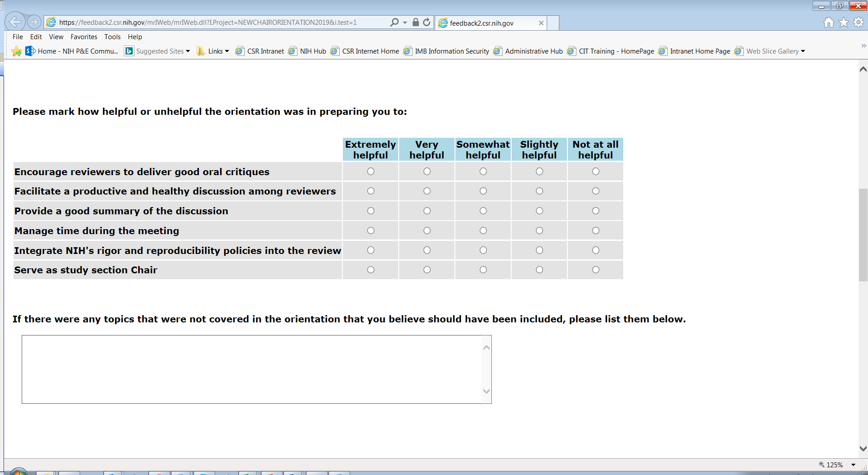Refresh the page with the reload icon
This screenshot has width=868, height=475.
pyautogui.click(x=427, y=22)
